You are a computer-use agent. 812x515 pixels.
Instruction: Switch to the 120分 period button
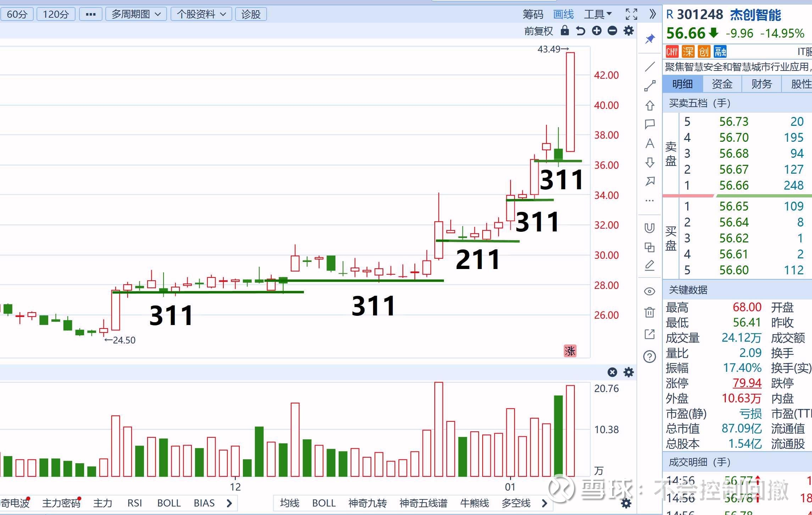pyautogui.click(x=56, y=14)
